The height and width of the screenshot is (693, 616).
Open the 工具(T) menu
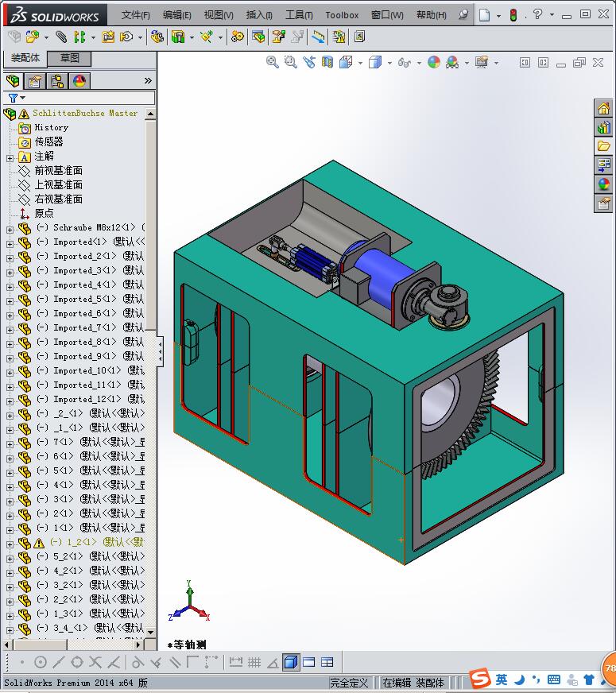(x=299, y=15)
